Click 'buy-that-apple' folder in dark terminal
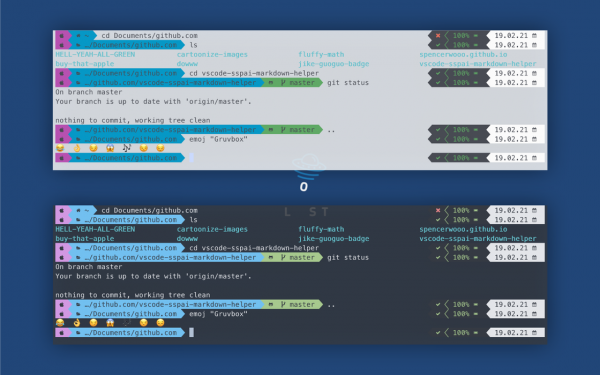The image size is (600, 375). click(85, 239)
